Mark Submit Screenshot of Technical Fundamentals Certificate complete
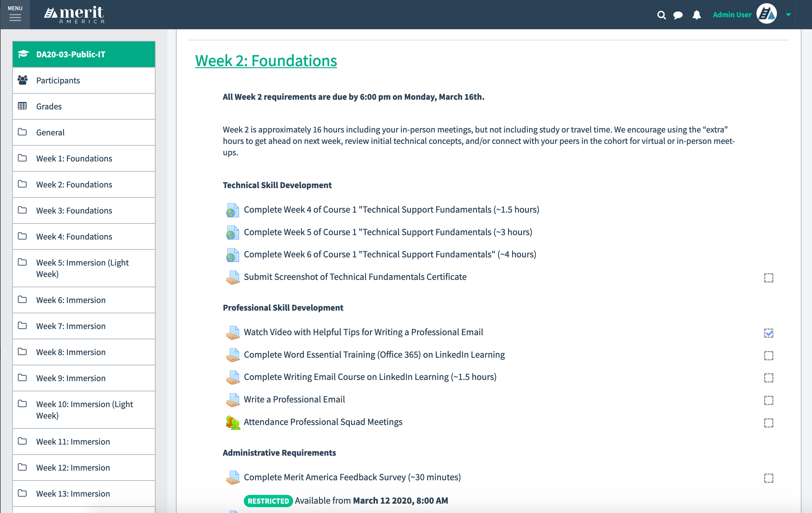The width and height of the screenshot is (812, 513). (769, 278)
